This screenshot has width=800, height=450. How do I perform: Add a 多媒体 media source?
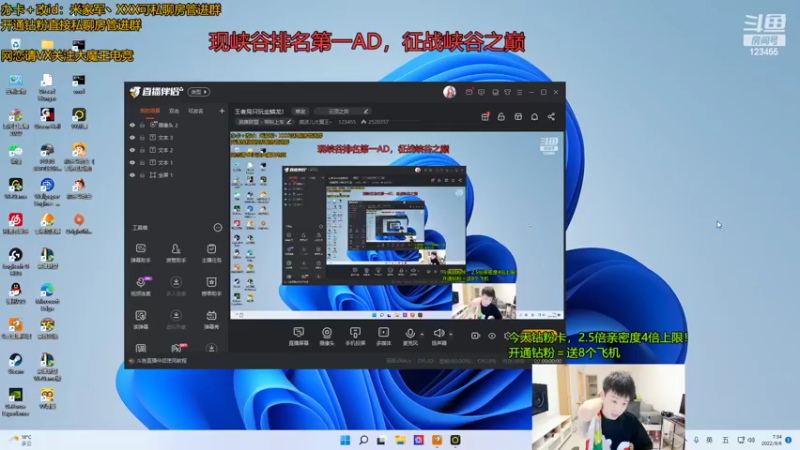383,336
